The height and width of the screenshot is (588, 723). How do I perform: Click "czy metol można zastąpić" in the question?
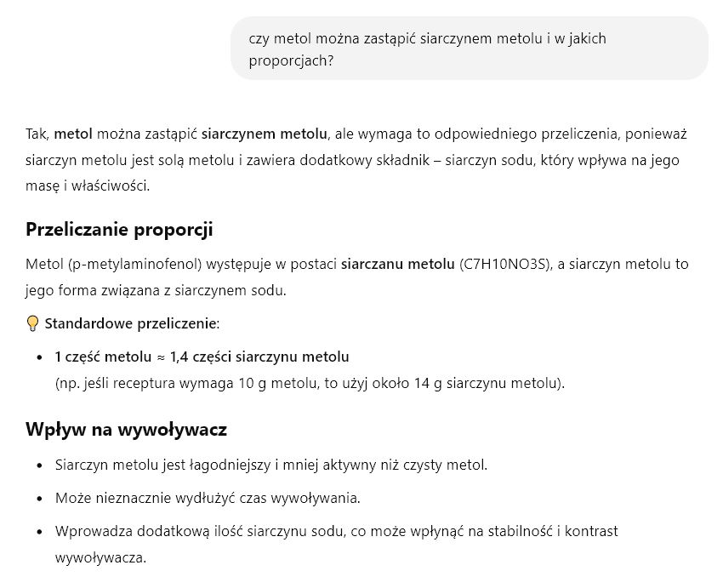tap(327, 38)
